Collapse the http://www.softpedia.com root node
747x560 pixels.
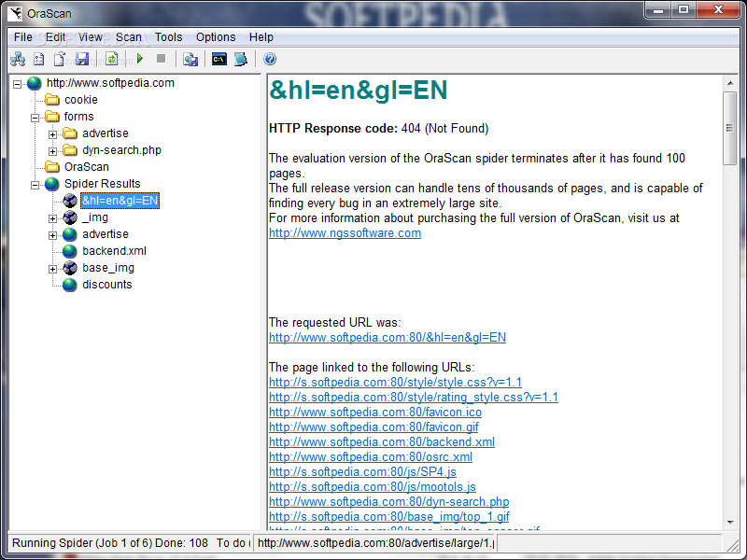point(17,84)
